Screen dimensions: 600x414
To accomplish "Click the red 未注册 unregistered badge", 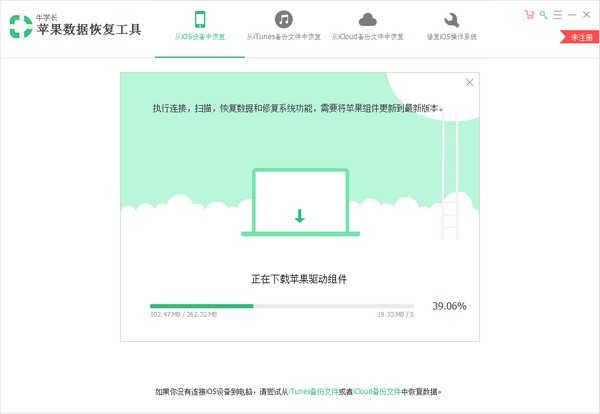I will 582,37.
